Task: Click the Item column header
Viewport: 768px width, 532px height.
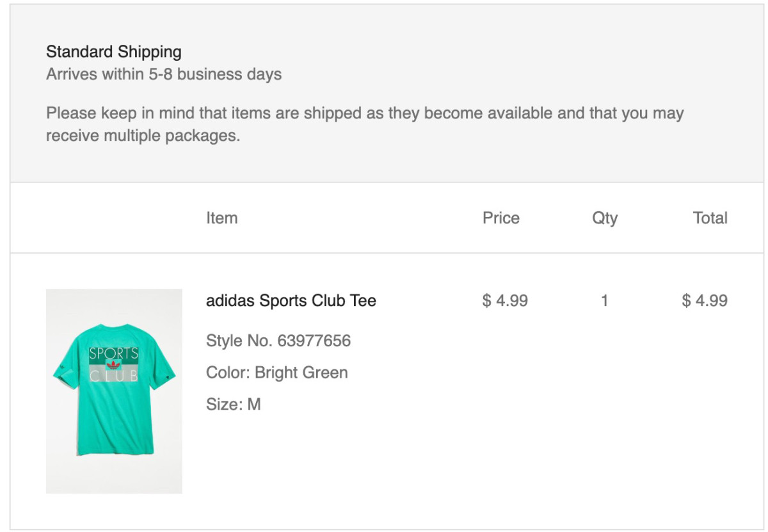Action: pyautogui.click(x=221, y=218)
